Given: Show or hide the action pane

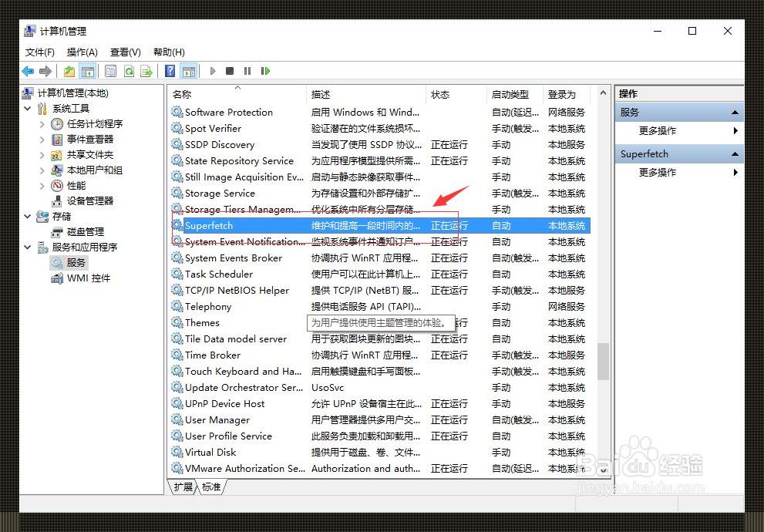Looking at the screenshot, I should pyautogui.click(x=189, y=71).
